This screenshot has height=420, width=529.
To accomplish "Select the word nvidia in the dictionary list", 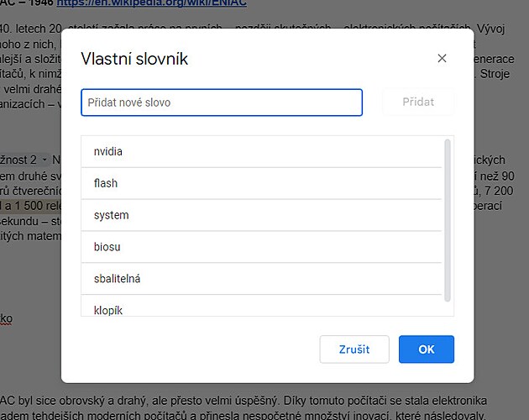I will [261, 152].
